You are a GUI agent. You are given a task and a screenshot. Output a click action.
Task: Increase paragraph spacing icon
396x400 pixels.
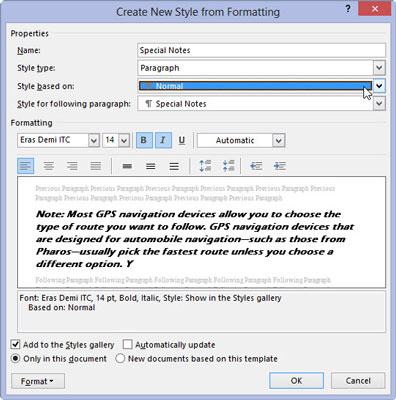pos(205,166)
